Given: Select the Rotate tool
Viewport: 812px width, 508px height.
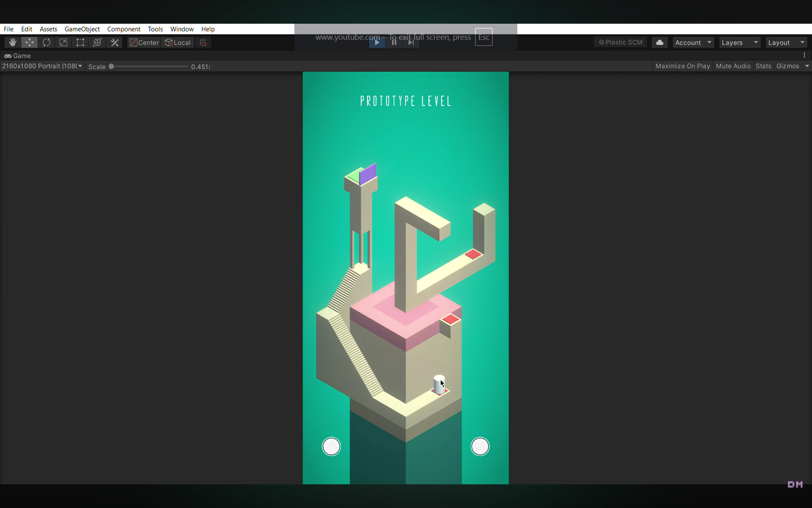Looking at the screenshot, I should [x=47, y=42].
